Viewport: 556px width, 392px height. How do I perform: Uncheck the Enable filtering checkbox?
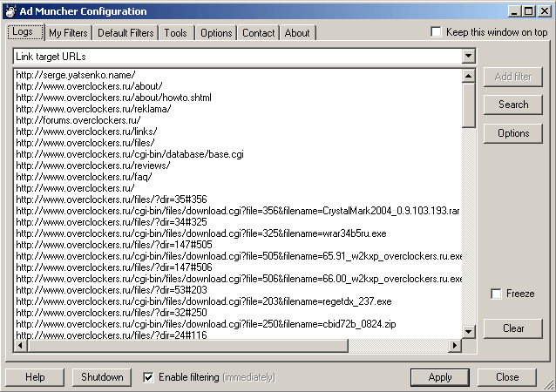coord(148,377)
